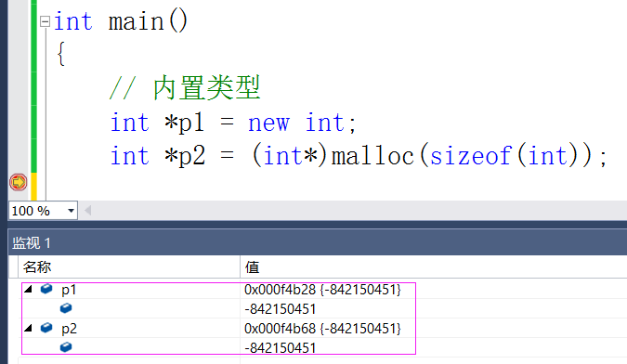Screen dimensions: 627x364
Task: Click the value 0x000f4b68 {-842150451}
Action: point(322,329)
